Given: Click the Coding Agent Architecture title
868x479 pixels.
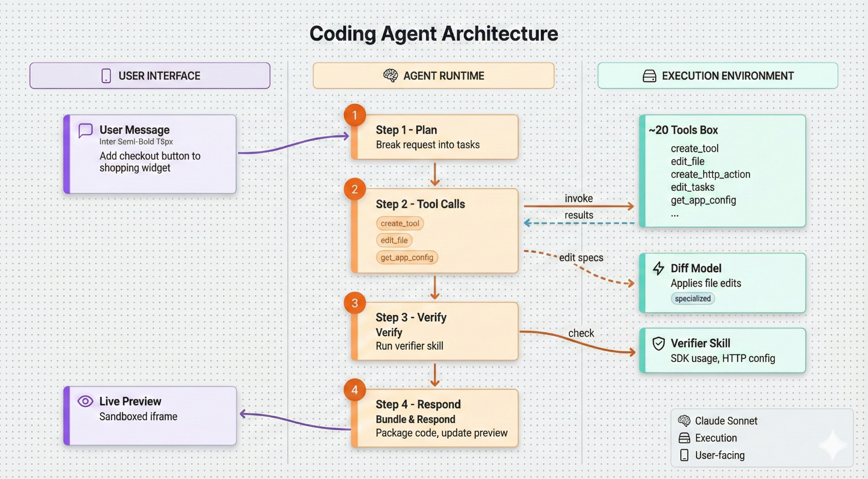Looking at the screenshot, I should pyautogui.click(x=434, y=33).
